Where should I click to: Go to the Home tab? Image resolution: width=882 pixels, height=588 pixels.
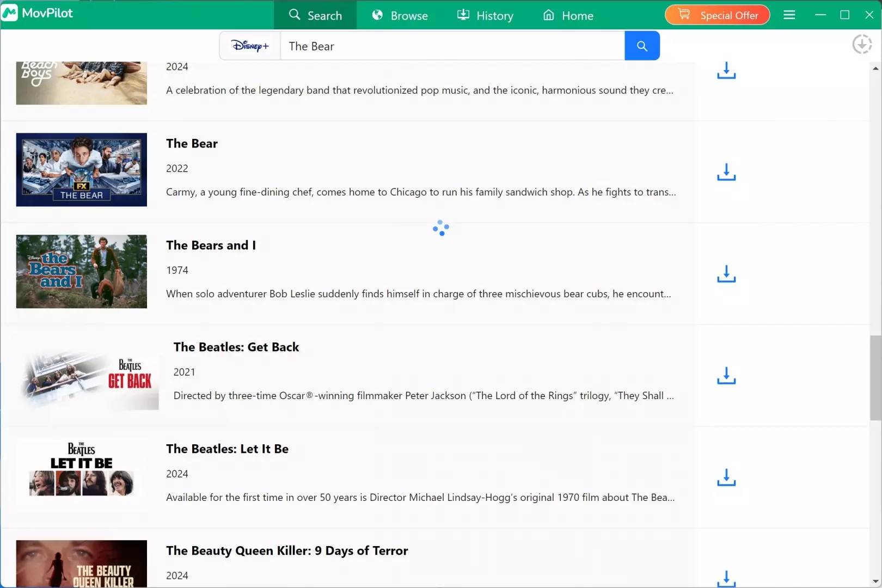pyautogui.click(x=568, y=15)
